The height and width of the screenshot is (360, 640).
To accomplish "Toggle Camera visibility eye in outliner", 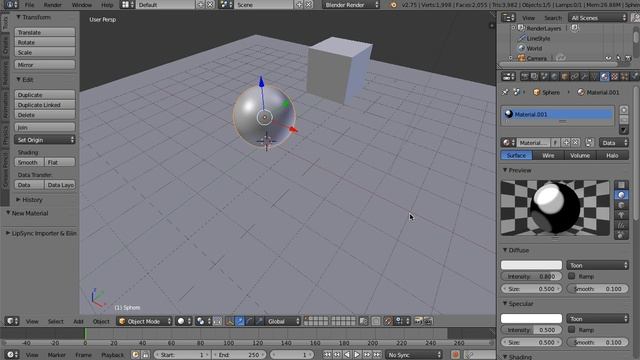I will tap(609, 59).
